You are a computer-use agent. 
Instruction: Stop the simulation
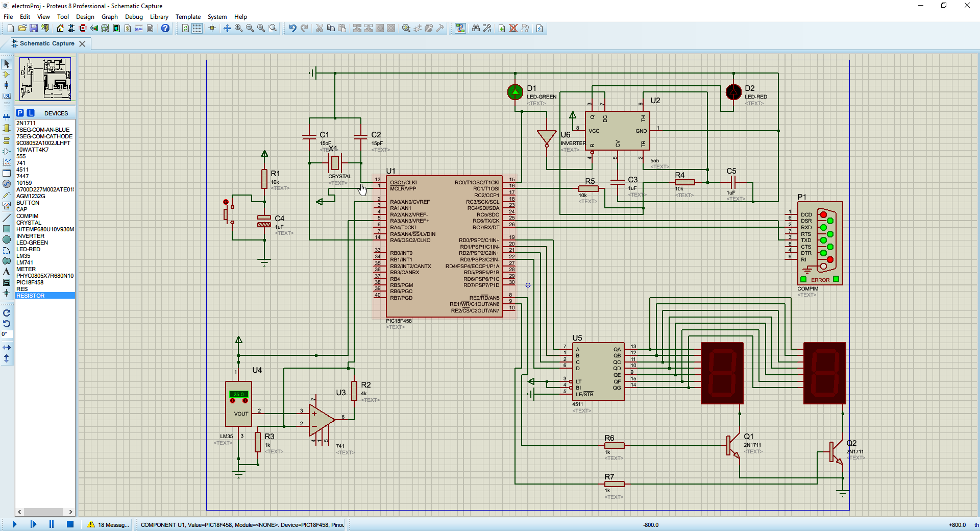pyautogui.click(x=70, y=524)
